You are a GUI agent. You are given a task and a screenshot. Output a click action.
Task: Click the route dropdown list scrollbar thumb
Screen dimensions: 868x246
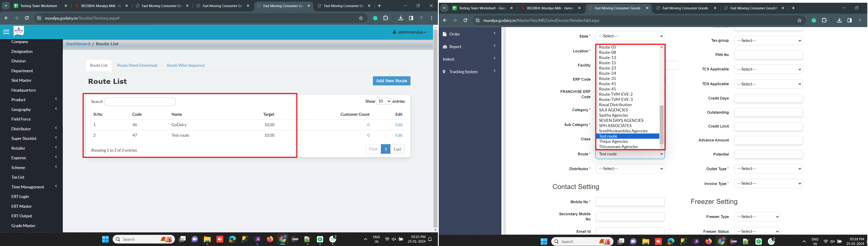pyautogui.click(x=661, y=125)
